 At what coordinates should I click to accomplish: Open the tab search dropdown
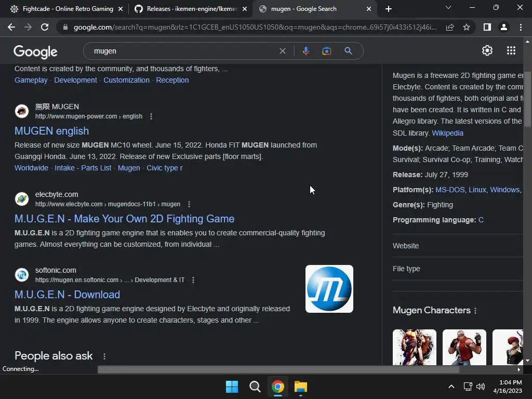pos(448,7)
